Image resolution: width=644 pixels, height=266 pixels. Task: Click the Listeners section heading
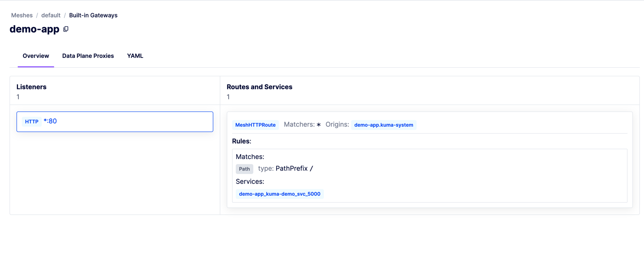pos(31,87)
